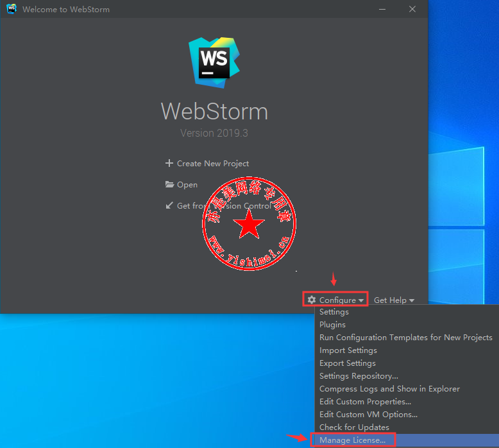499x448 pixels.
Task: Click the WebStorm product name heading
Action: [x=214, y=112]
